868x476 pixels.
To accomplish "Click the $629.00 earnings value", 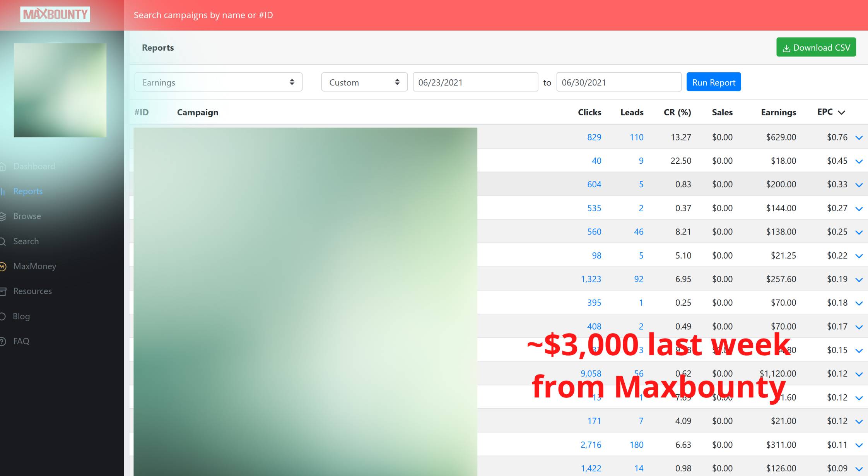I will (781, 137).
